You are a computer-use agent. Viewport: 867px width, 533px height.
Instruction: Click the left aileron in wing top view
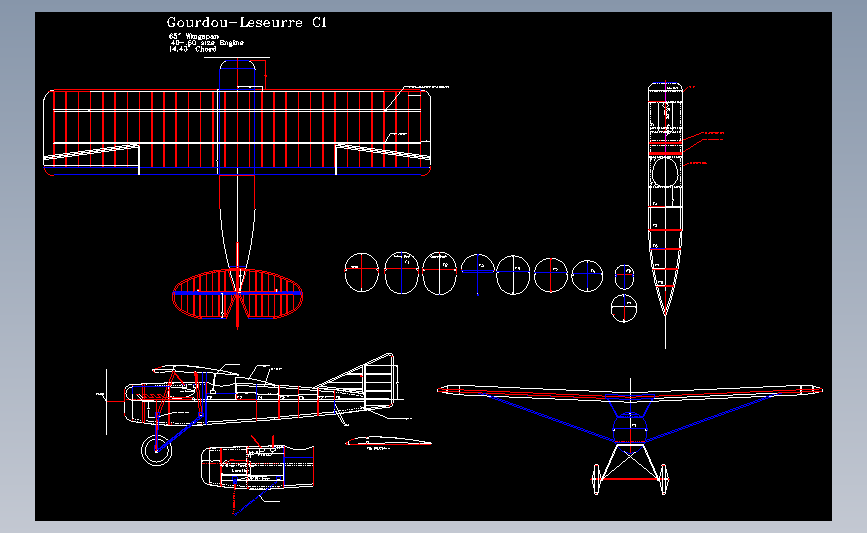(91, 160)
